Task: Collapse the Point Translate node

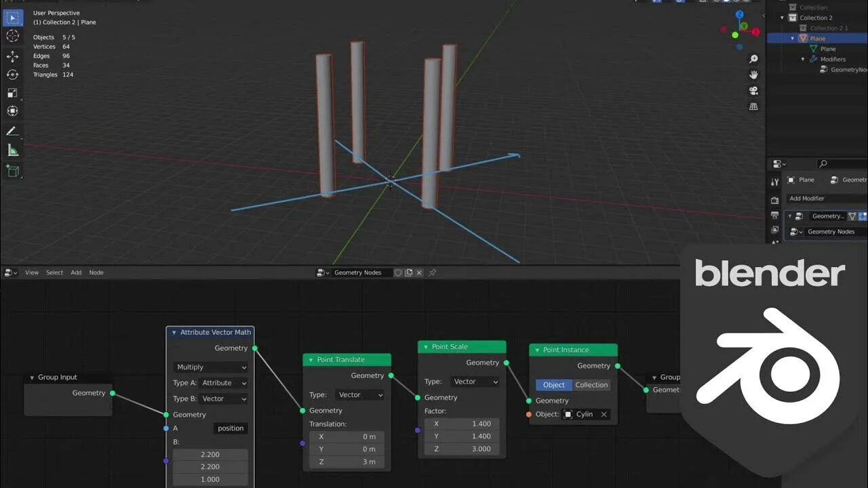Action: pos(311,360)
